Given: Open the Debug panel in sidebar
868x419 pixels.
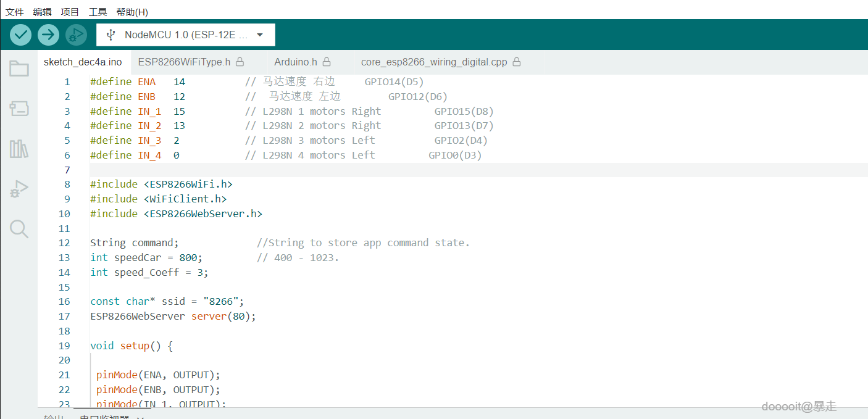Looking at the screenshot, I should (19, 189).
